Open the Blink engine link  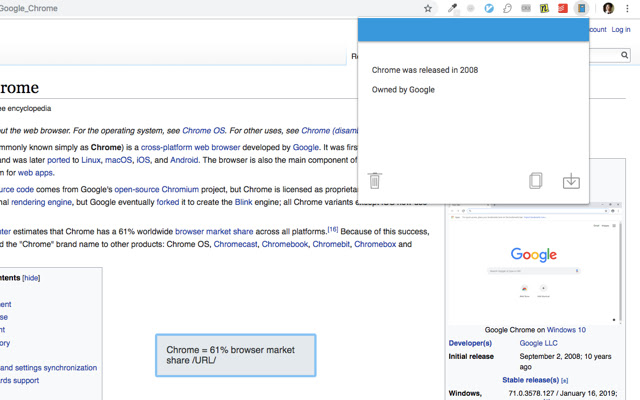(243, 202)
